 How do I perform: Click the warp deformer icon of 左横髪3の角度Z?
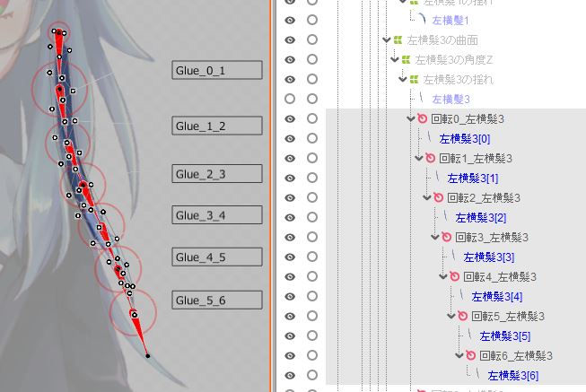pos(407,60)
